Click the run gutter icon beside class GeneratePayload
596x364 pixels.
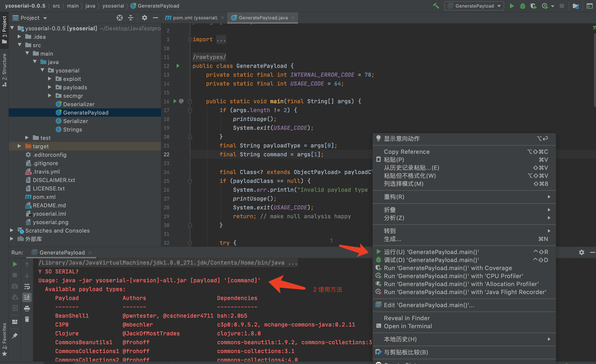178,66
